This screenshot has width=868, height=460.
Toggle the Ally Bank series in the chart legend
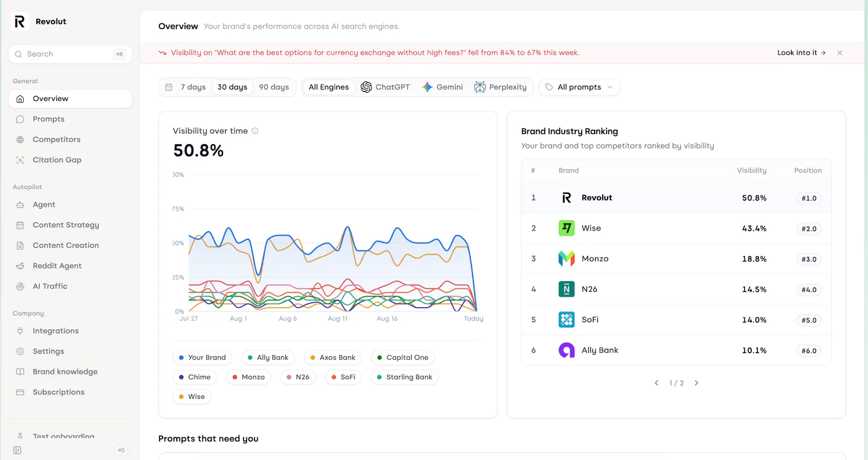[x=268, y=357]
